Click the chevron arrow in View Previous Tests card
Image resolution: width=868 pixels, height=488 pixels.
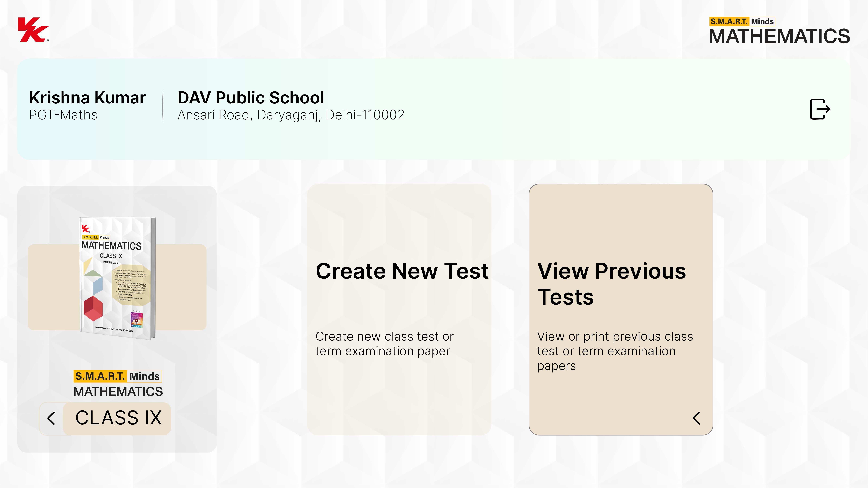tap(696, 418)
